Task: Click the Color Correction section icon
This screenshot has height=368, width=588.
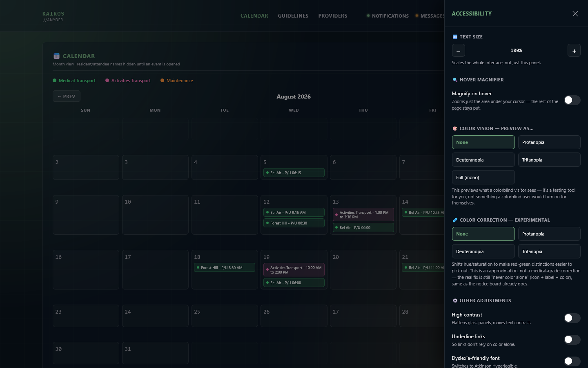Action: (x=455, y=220)
